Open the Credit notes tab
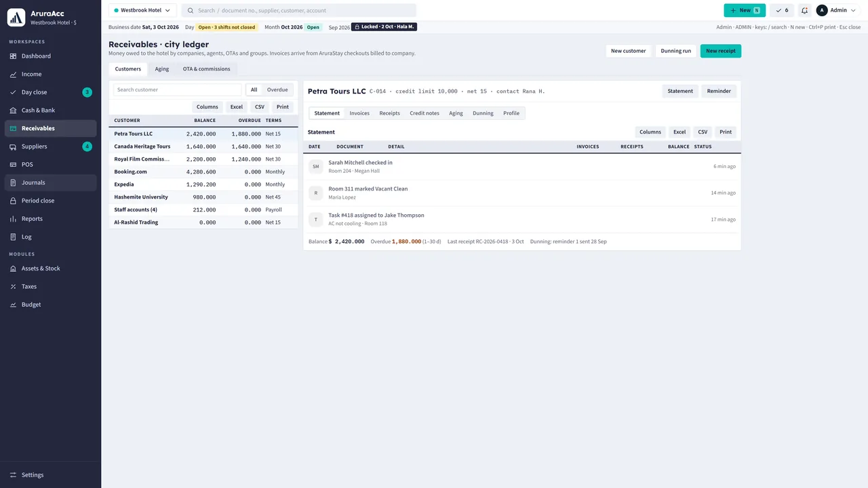Image resolution: width=868 pixels, height=488 pixels. coord(425,113)
